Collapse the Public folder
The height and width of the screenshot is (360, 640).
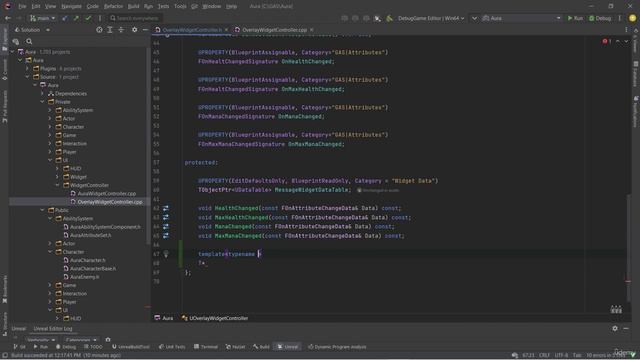tap(42, 210)
